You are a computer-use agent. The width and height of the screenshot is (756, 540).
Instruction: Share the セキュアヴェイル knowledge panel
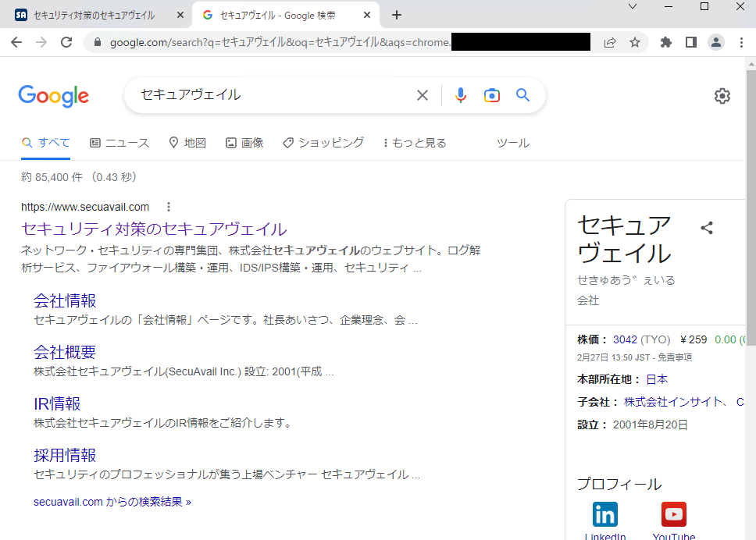point(707,228)
